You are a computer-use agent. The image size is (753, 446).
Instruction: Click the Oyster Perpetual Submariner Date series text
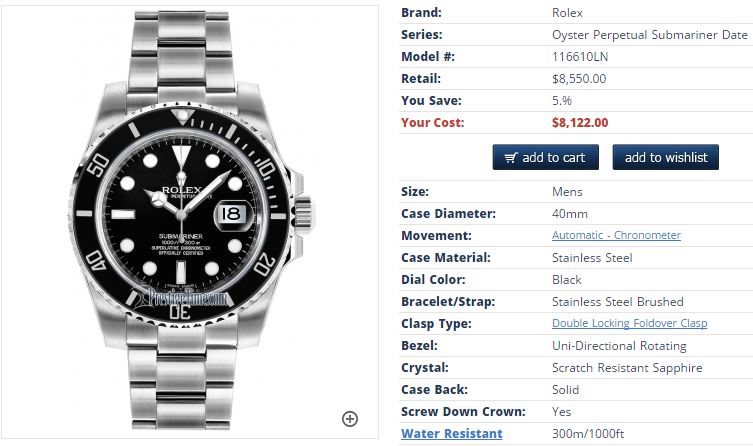pyautogui.click(x=649, y=35)
